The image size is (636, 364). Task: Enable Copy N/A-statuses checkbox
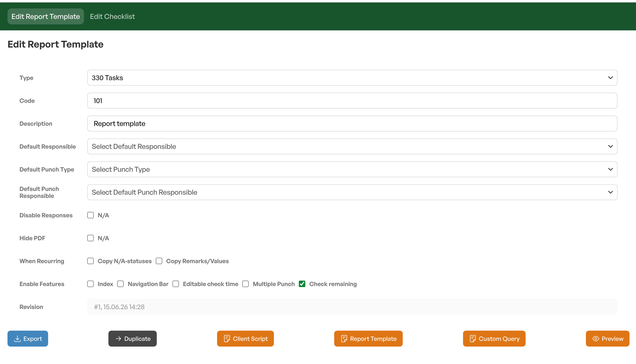pyautogui.click(x=90, y=261)
